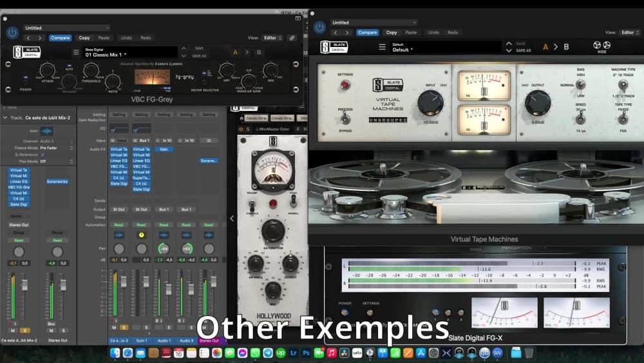
Task: Open the Sonarworks plugin in the inspector
Action: (x=57, y=181)
